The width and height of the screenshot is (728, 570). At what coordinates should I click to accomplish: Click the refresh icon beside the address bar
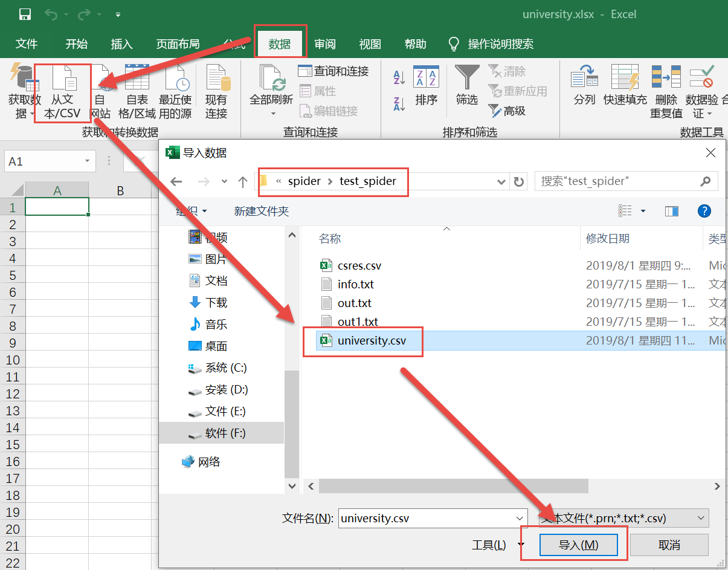(518, 181)
